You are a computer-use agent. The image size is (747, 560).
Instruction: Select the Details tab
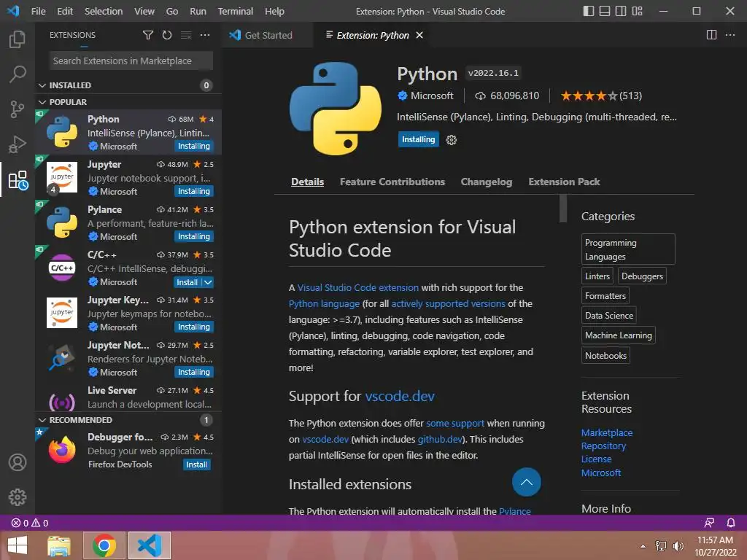[x=307, y=182]
